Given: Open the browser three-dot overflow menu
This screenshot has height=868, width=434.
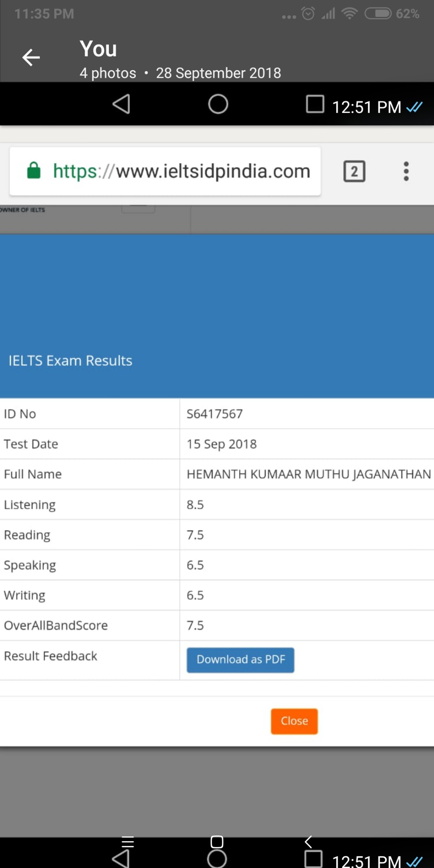Looking at the screenshot, I should click(x=406, y=171).
